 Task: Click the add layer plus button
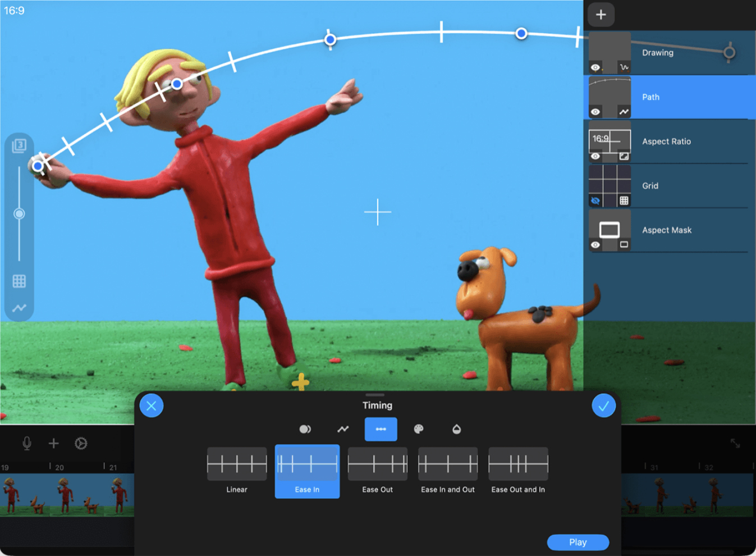(601, 15)
